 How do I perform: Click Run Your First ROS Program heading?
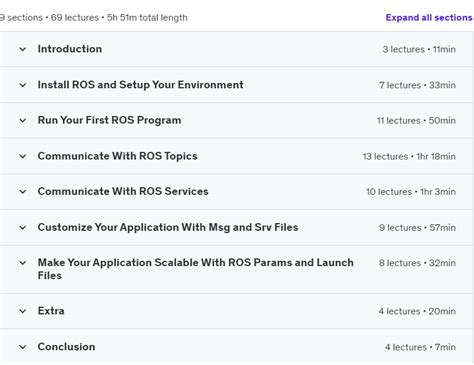click(x=109, y=120)
